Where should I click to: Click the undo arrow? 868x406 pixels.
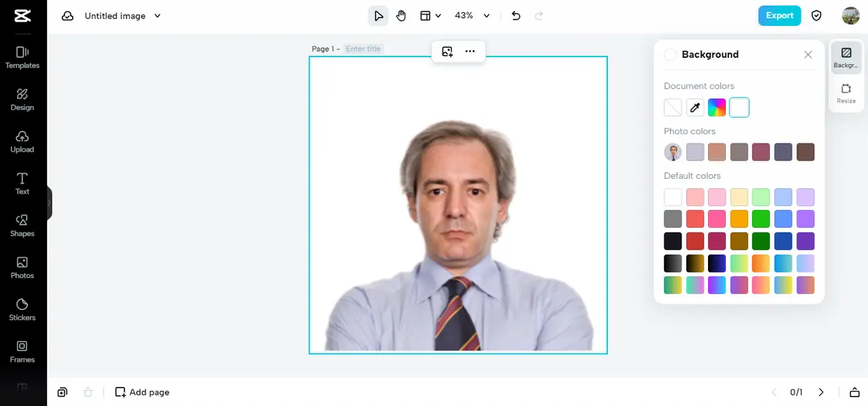tap(516, 16)
